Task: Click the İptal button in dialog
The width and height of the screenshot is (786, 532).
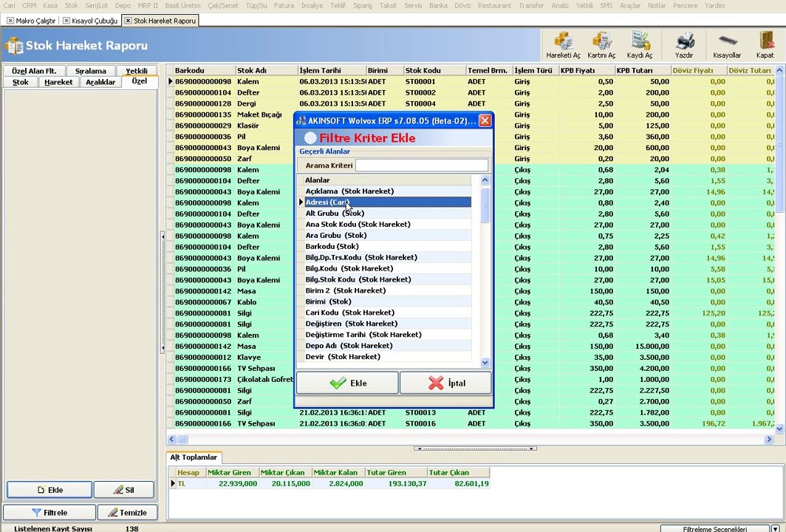Action: pyautogui.click(x=445, y=383)
